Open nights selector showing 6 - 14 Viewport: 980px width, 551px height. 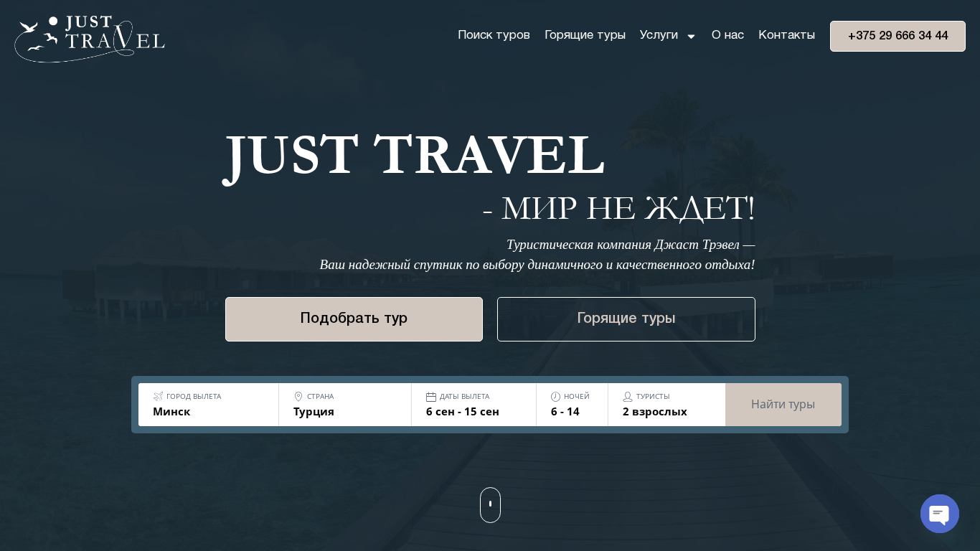coord(573,405)
